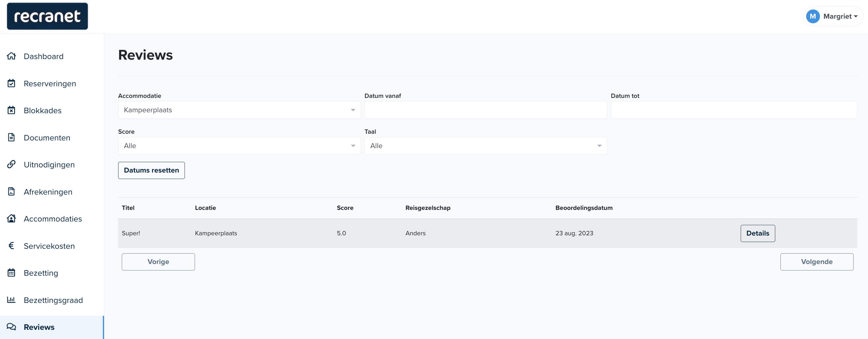Screen dimensions: 868x339
Task: Click the blue M avatar circle
Action: pos(813,16)
